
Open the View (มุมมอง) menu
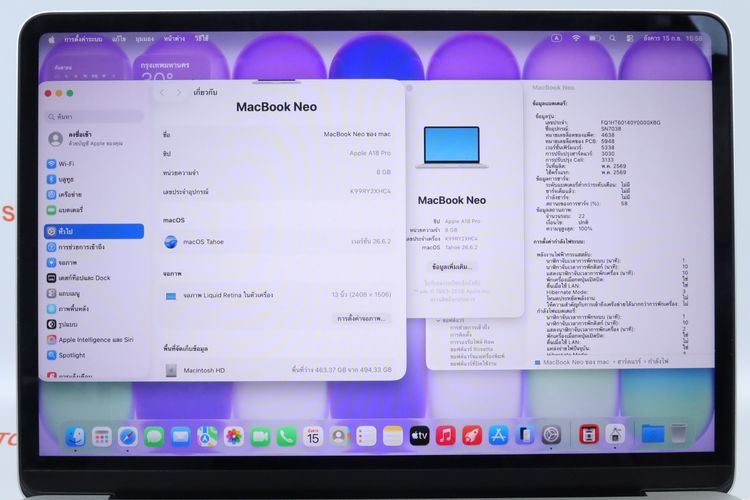coord(145,39)
